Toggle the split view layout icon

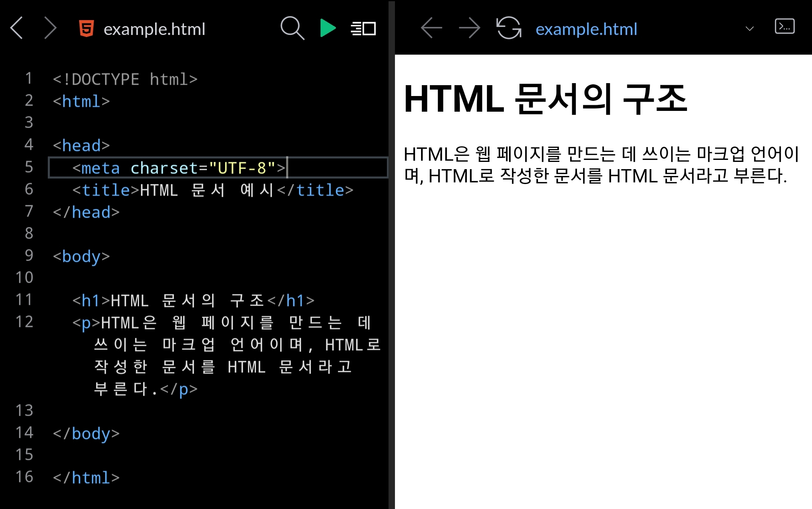(363, 29)
